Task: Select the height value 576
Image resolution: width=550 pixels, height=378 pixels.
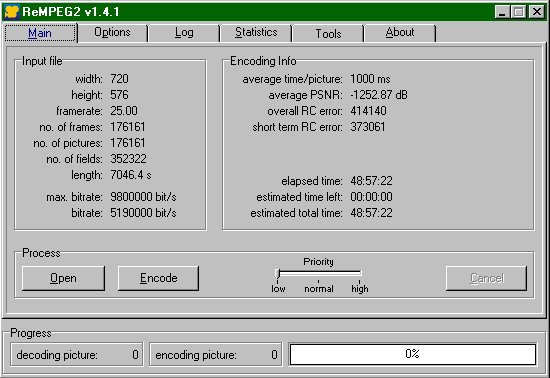Action: (119, 95)
